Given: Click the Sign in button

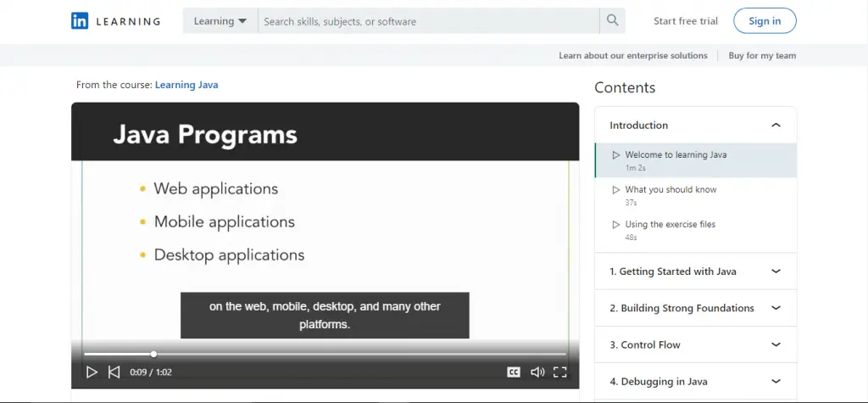Looking at the screenshot, I should [x=764, y=21].
